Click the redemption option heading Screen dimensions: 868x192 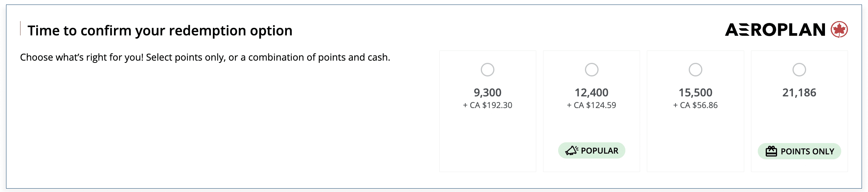click(160, 30)
